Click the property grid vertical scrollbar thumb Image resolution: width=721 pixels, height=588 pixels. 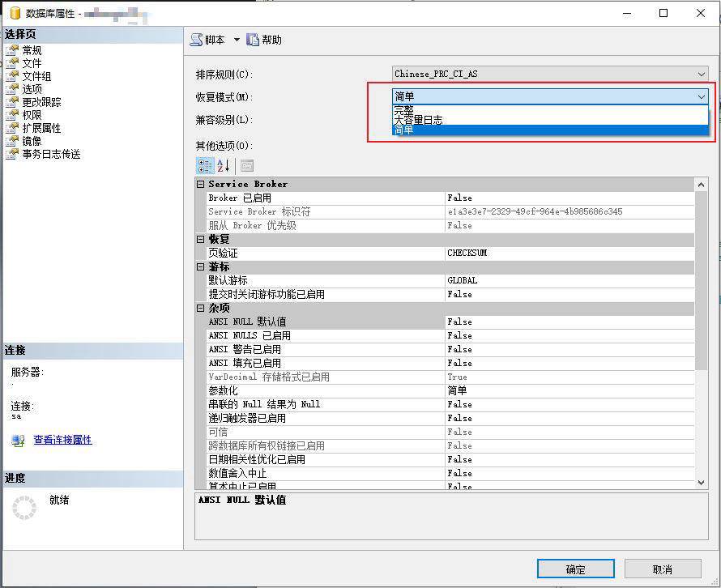(702, 281)
